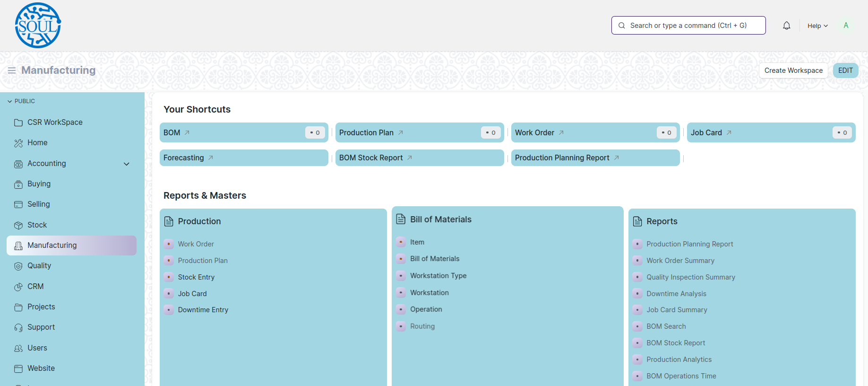Screen dimensions: 868x386
Task: Open Workstation link
Action: point(430,293)
